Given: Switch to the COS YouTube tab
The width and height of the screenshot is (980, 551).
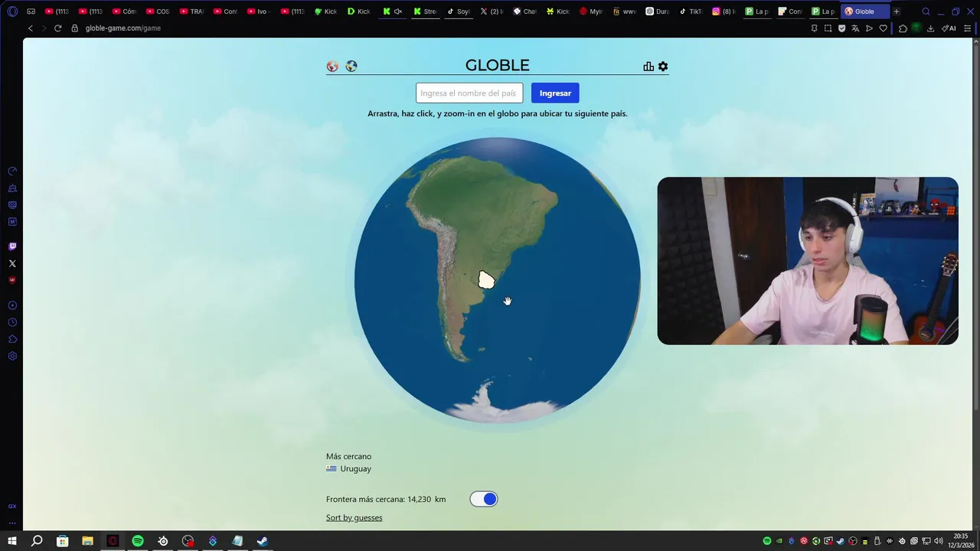Looking at the screenshot, I should coord(158,11).
